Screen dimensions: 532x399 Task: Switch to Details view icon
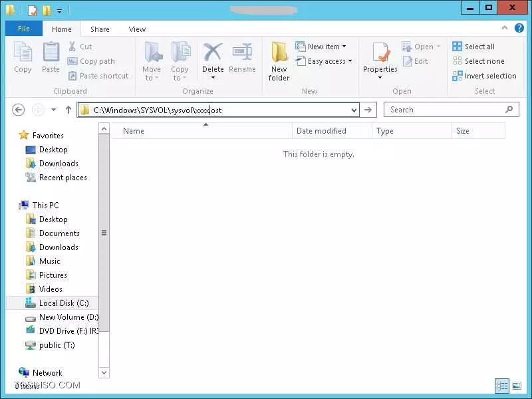click(x=502, y=386)
